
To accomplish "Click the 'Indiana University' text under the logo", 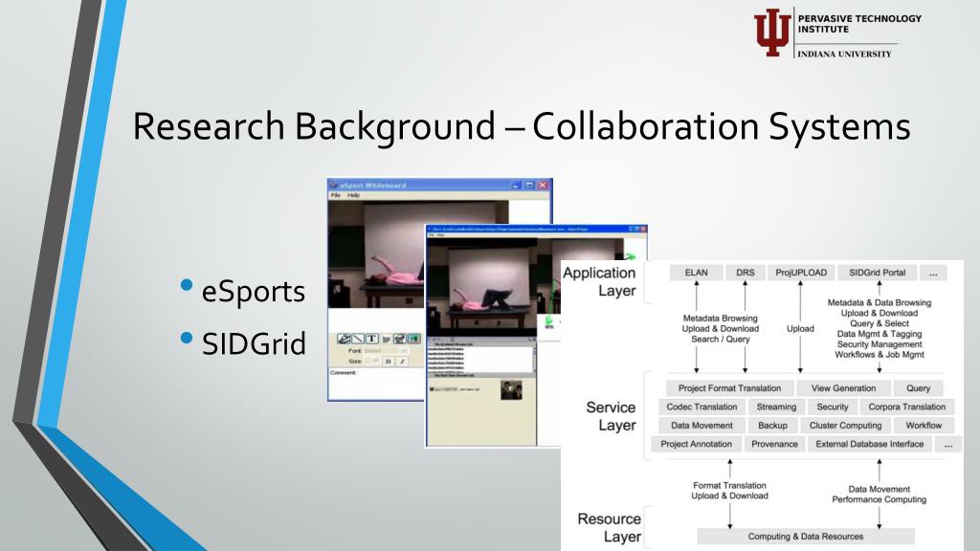I will click(x=844, y=55).
